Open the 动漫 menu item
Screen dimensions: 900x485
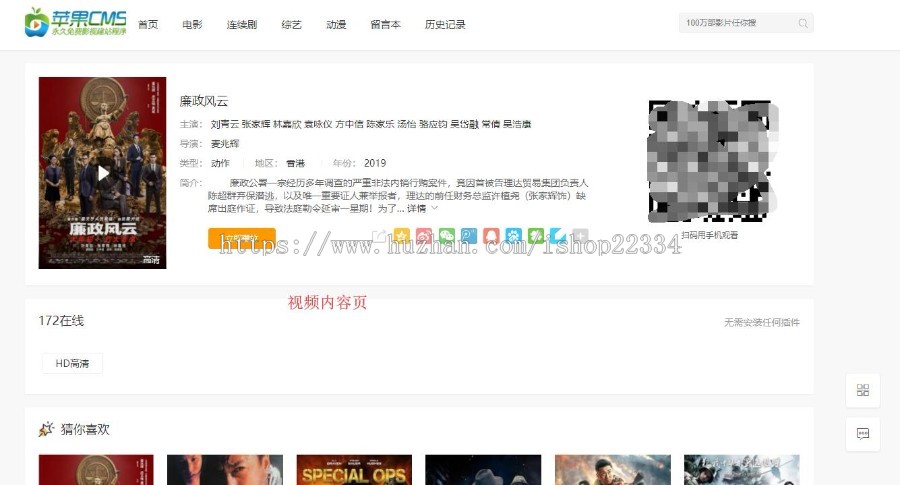336,24
